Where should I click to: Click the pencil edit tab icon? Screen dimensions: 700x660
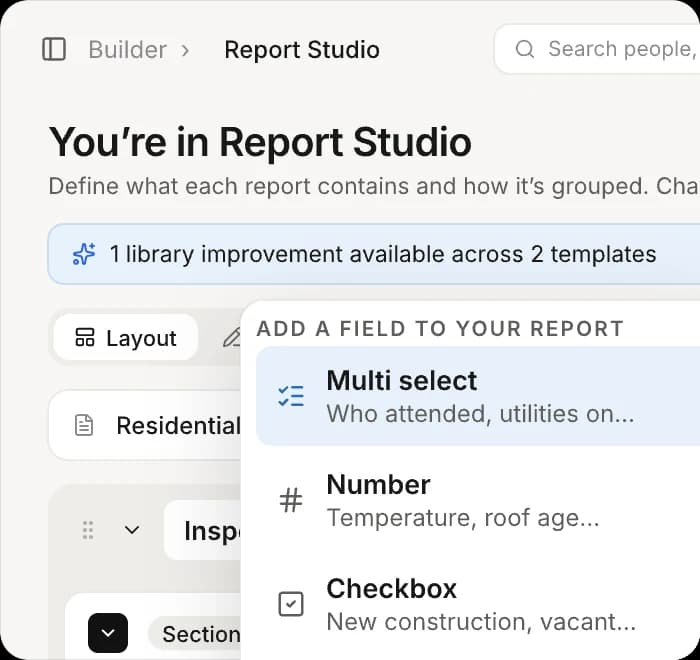point(233,338)
